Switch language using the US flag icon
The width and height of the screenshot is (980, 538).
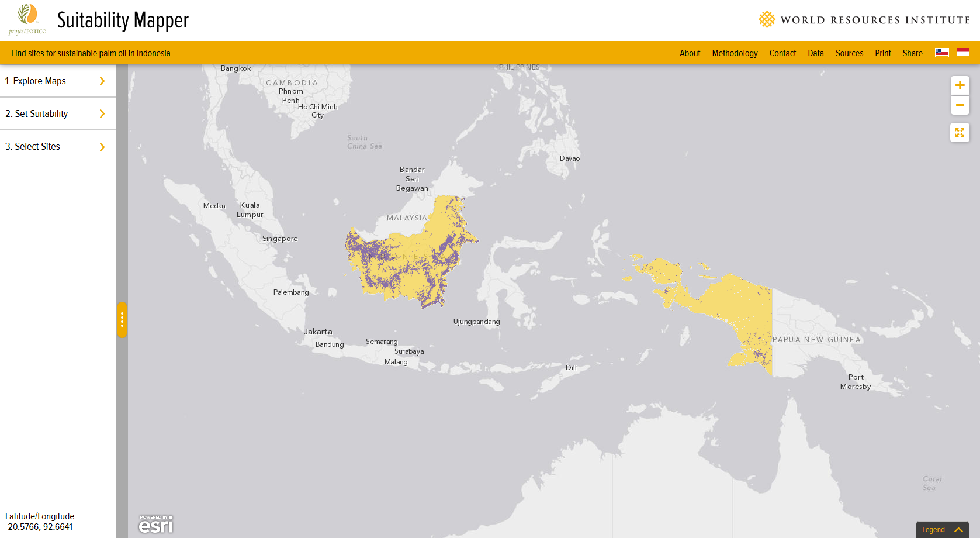click(941, 53)
